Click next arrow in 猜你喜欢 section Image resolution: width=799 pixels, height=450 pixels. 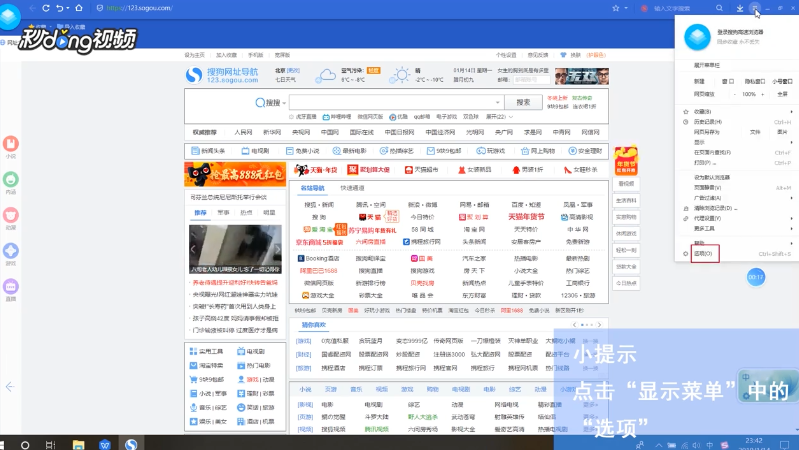point(599,325)
